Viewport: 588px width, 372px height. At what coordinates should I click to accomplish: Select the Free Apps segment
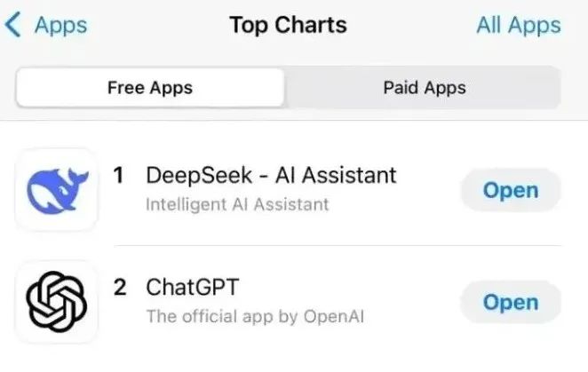click(150, 88)
